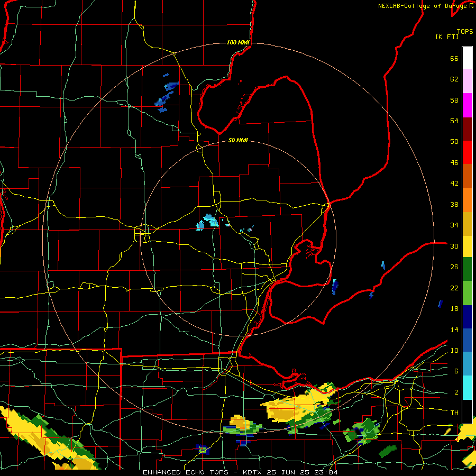This screenshot has height=476, width=476.
Task: Click the magenta swatch in TOPS legend
Action: (467, 105)
